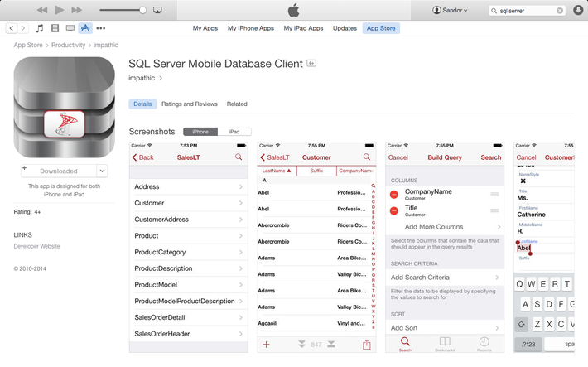The image size is (588, 367).
Task: Expand the ProductCategory row chevron
Action: click(241, 253)
